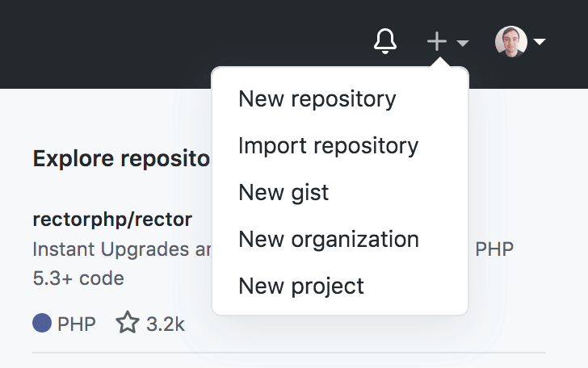Open notifications via the bell icon
The image size is (588, 368).
tap(385, 41)
